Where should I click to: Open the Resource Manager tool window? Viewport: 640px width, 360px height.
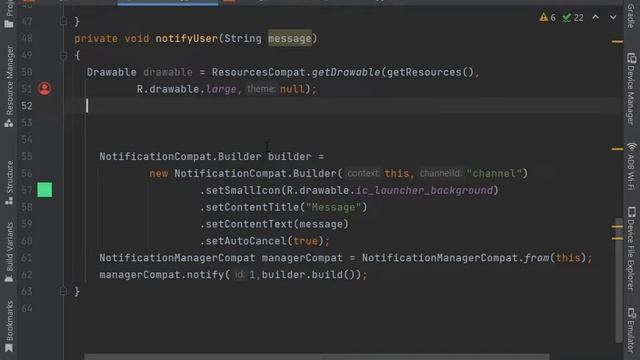(x=9, y=86)
